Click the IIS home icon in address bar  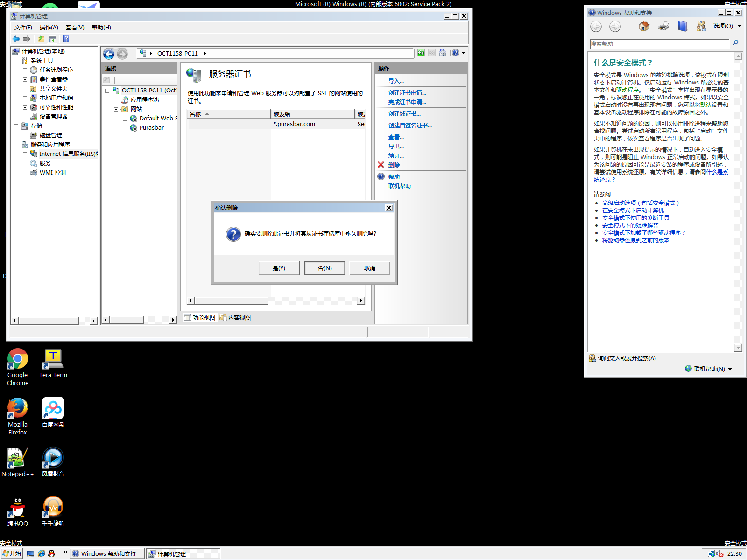443,53
